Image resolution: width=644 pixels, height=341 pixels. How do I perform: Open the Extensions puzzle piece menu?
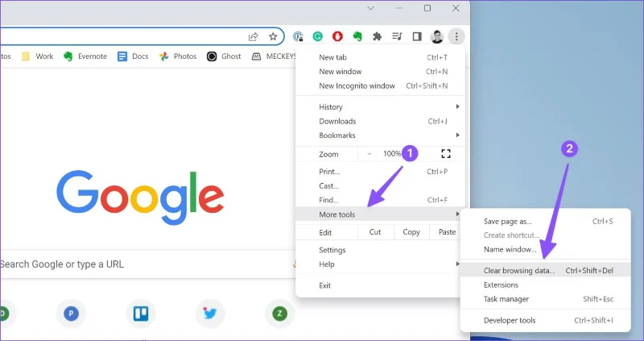coord(377,36)
